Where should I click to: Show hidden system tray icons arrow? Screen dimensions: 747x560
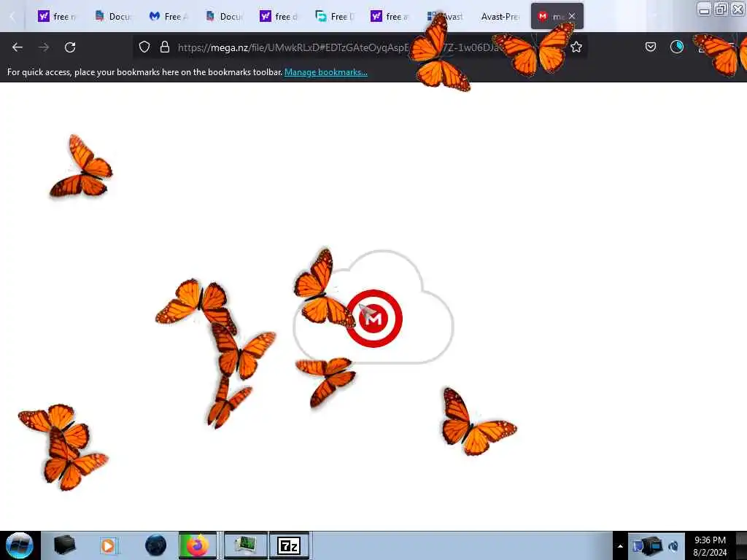point(620,546)
